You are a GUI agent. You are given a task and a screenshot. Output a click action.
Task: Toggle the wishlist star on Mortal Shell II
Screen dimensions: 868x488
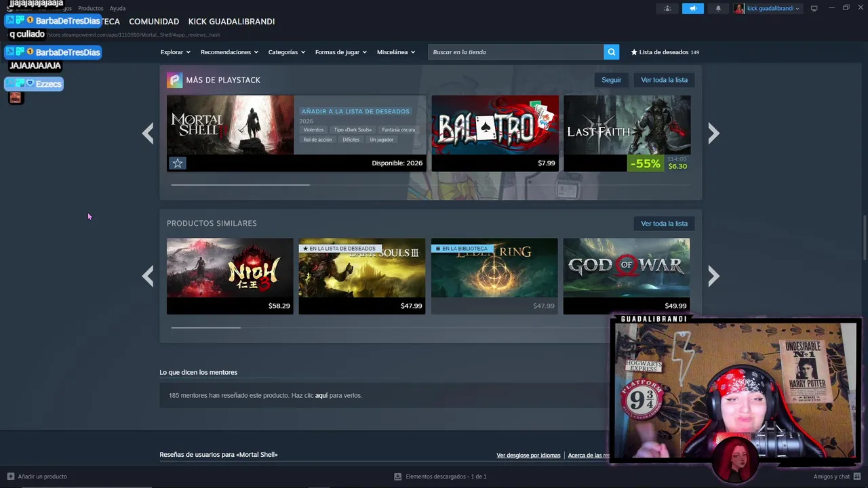pos(177,163)
